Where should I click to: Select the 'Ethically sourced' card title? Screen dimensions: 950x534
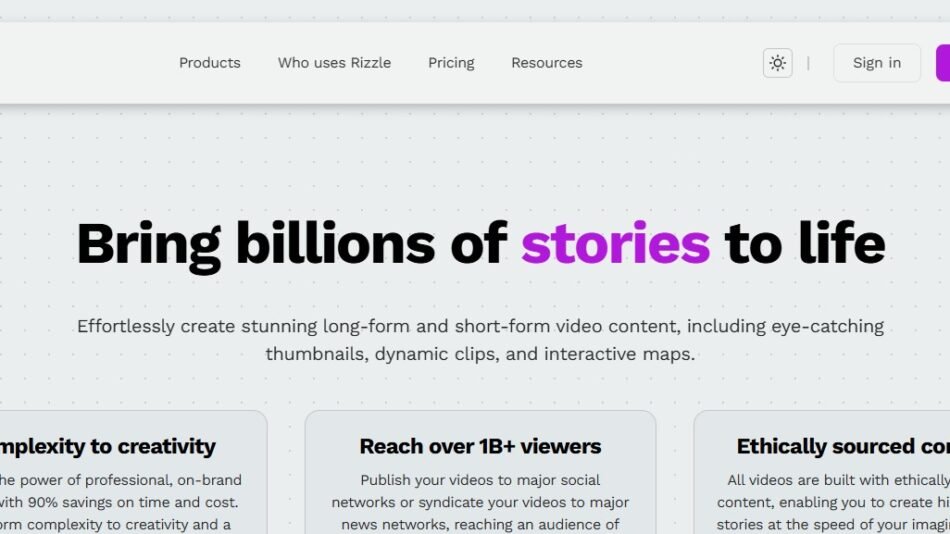click(843, 446)
